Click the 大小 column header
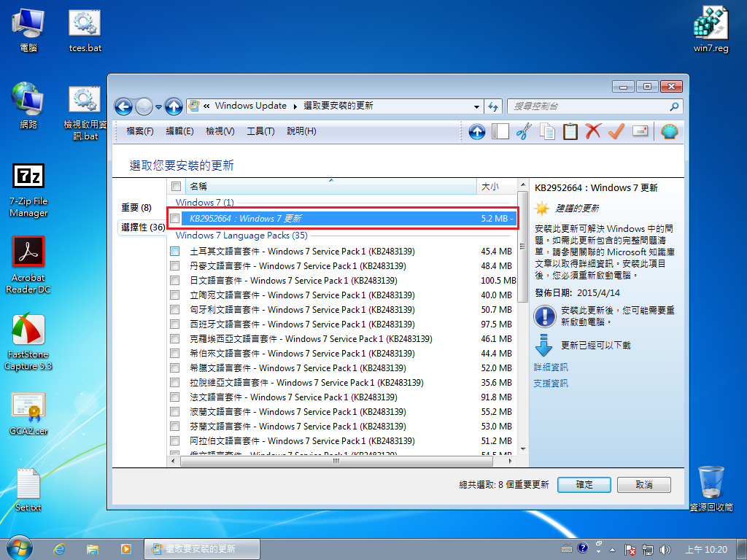Viewport: 747px width, 560px height. pyautogui.click(x=495, y=186)
